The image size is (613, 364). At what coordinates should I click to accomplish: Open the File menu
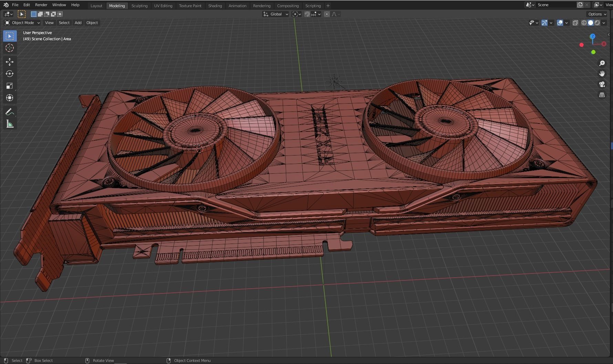tap(15, 5)
